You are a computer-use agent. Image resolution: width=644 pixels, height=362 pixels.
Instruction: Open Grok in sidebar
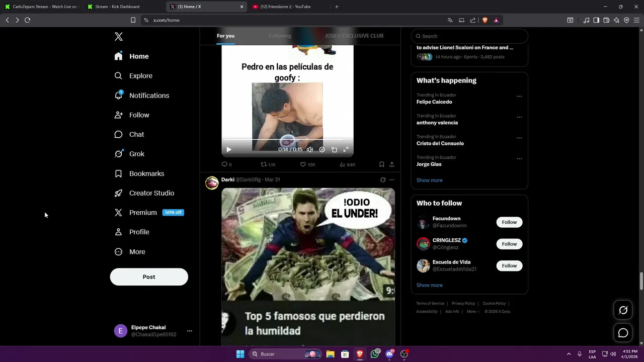[129, 154]
